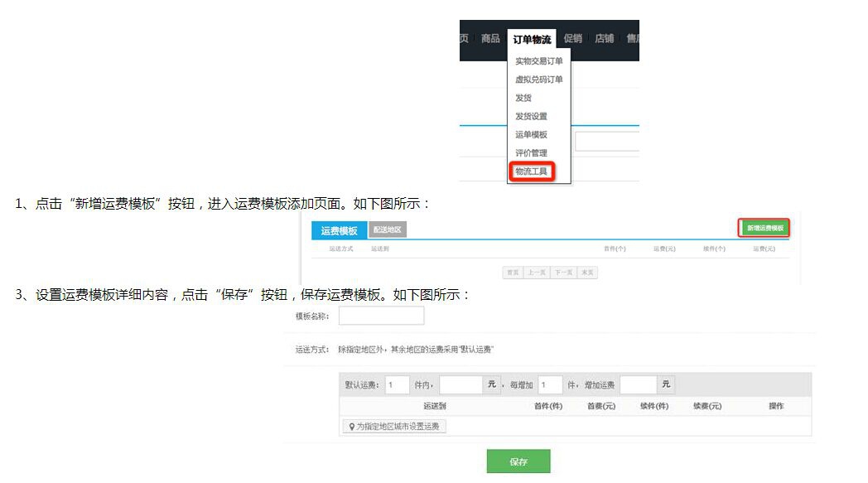Click the 续费(元) column header
The image size is (868, 483).
coord(707,406)
